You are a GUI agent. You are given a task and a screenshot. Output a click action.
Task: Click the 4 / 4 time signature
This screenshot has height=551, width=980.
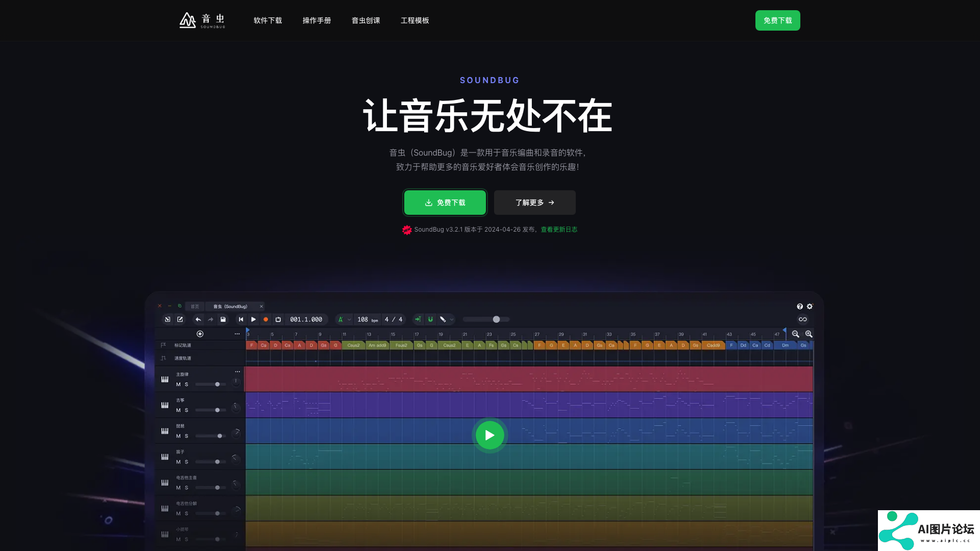pos(394,319)
